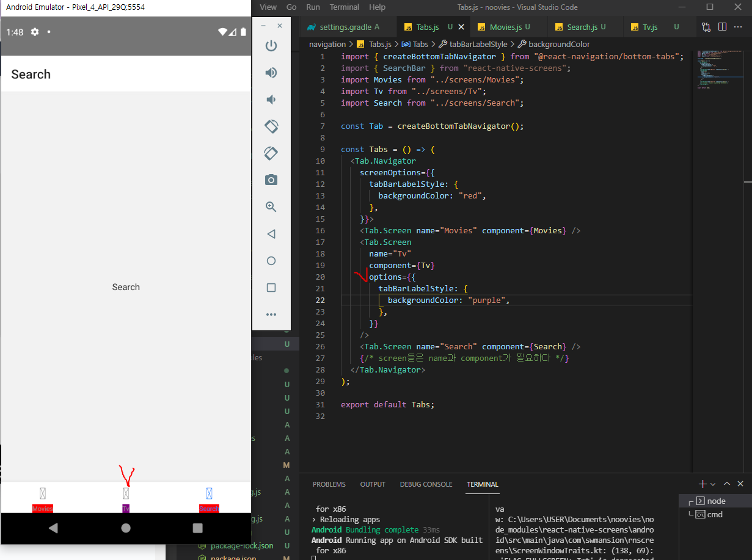Tap the purple Tv tab in the app
This screenshot has width=752, height=560.
126,499
